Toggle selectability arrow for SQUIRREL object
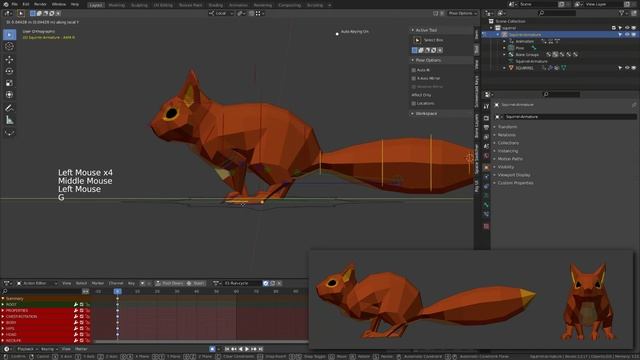 pyautogui.click(x=620, y=68)
